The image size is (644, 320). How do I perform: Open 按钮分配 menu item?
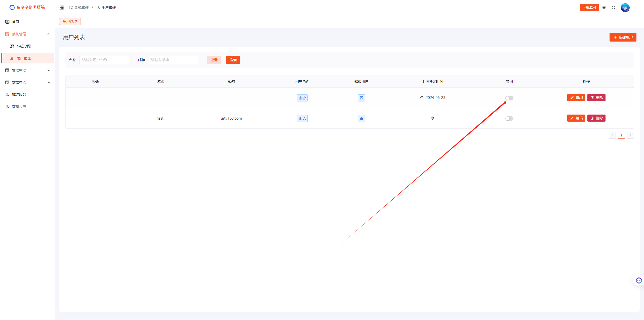pos(24,46)
